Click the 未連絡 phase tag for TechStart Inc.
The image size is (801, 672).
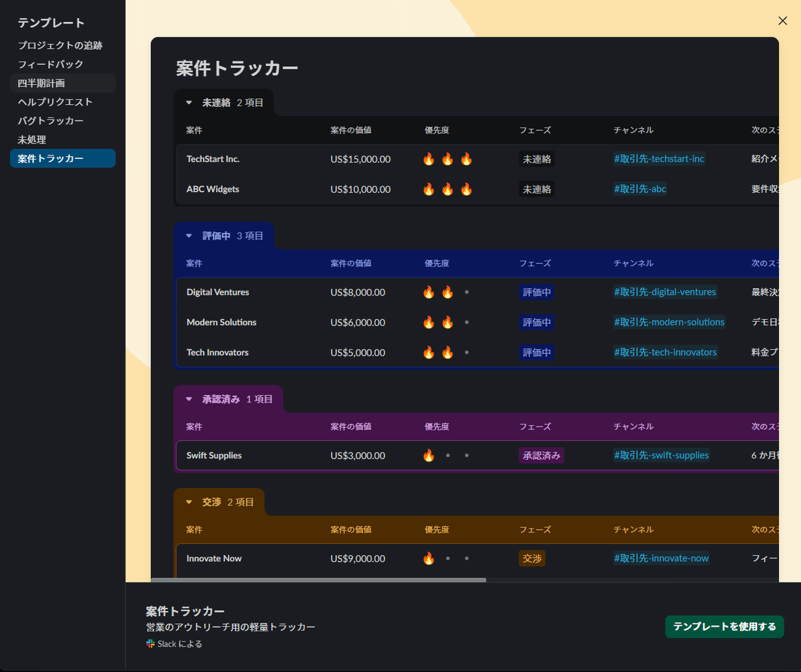[x=537, y=159]
